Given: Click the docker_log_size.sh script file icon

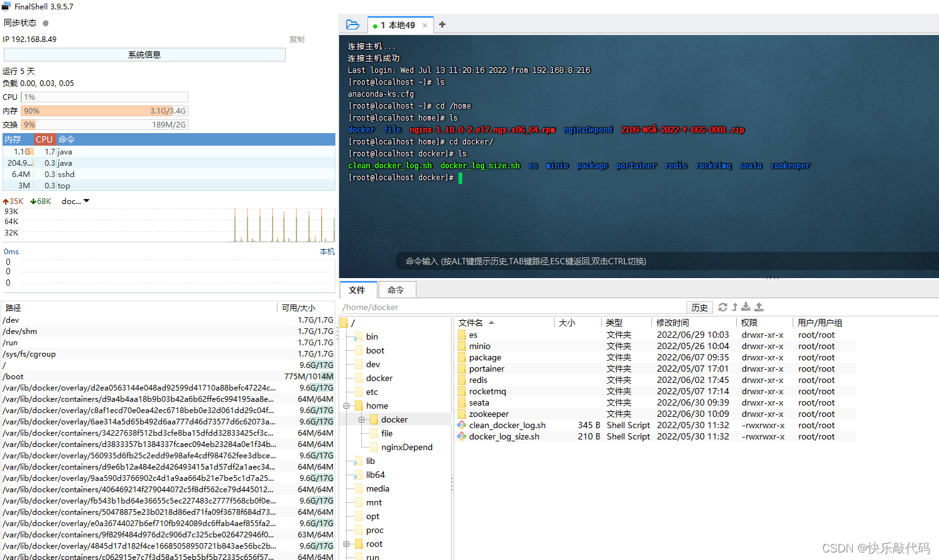Looking at the screenshot, I should tap(462, 436).
